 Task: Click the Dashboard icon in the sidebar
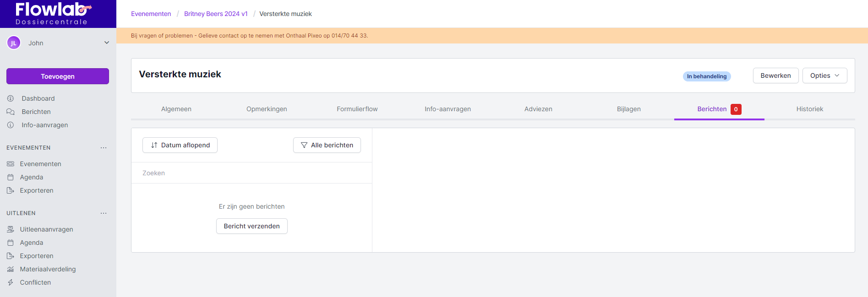11,98
